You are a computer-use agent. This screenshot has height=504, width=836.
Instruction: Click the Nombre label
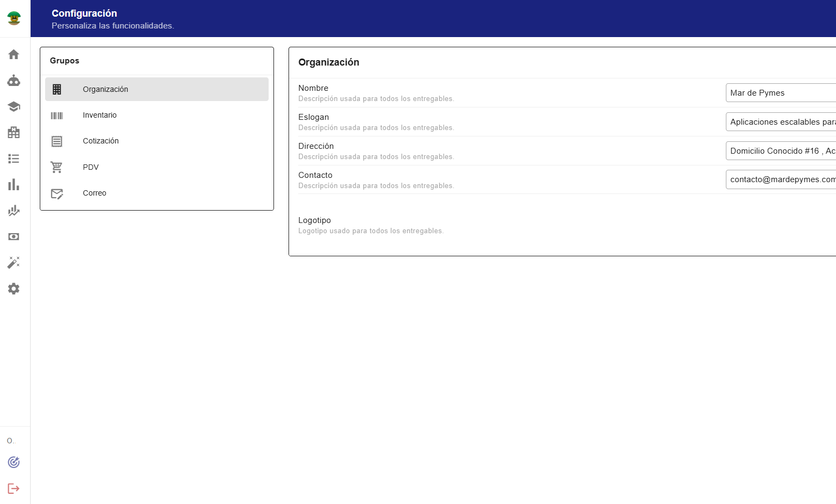point(313,88)
